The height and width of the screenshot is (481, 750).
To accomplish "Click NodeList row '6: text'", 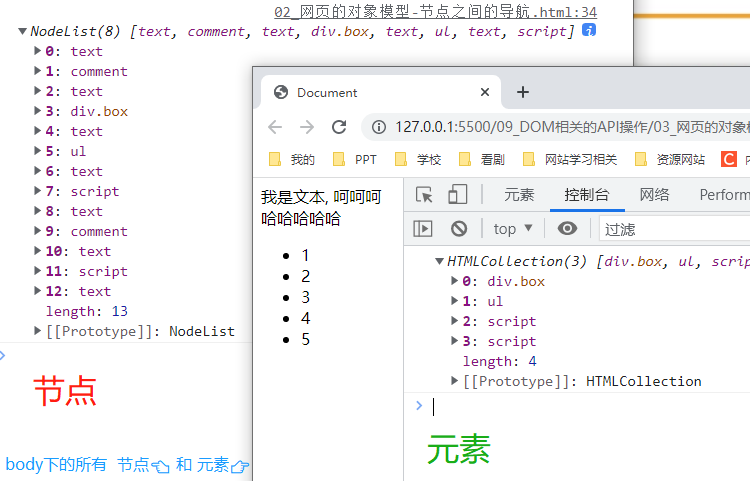I will point(74,171).
